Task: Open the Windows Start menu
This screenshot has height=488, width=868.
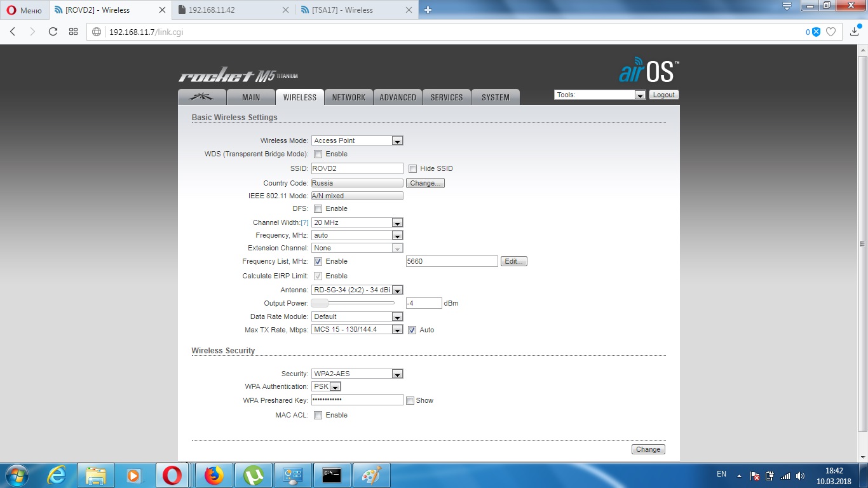Action: click(16, 475)
